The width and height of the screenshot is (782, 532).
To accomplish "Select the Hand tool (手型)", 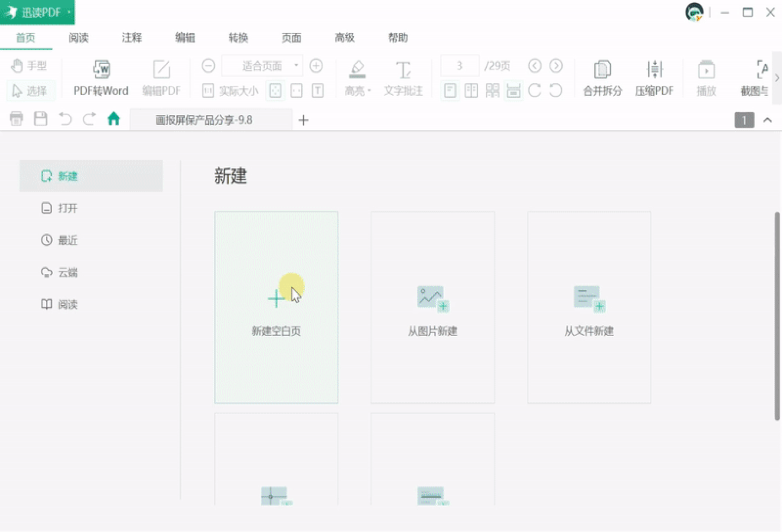I will click(x=29, y=66).
